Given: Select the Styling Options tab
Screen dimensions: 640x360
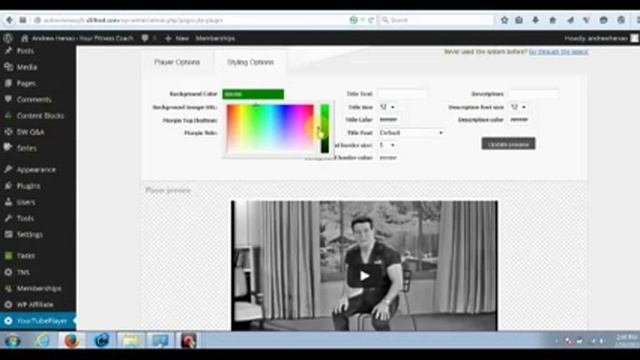Looking at the screenshot, I should click(250, 62).
